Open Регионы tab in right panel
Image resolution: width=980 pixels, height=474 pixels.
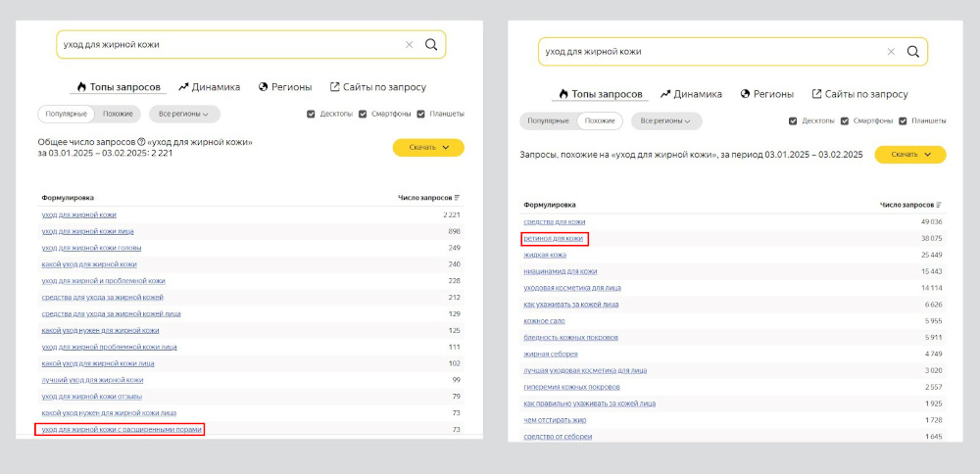click(x=767, y=94)
